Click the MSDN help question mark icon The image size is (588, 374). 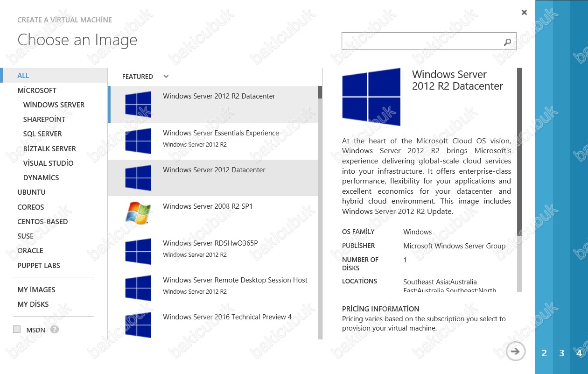click(x=55, y=330)
